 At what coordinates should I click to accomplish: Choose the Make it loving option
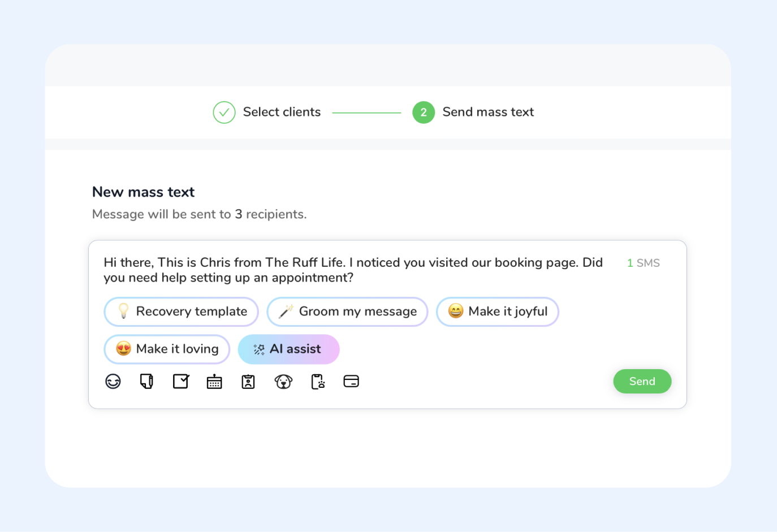tap(167, 349)
